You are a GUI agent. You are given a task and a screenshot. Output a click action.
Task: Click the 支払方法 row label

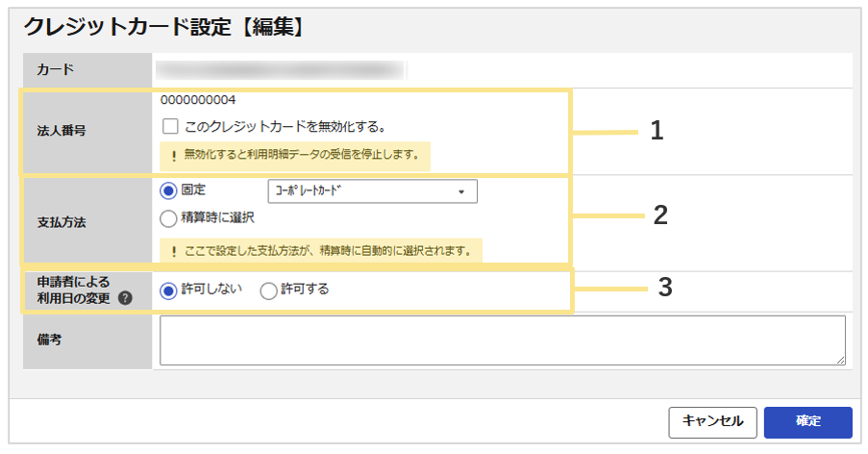(62, 222)
